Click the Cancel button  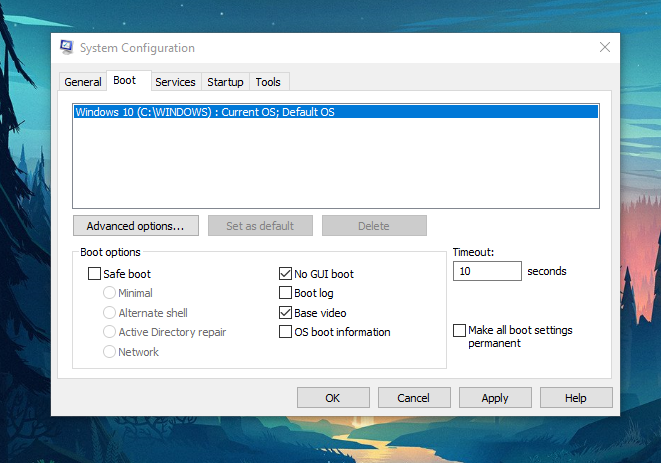414,398
